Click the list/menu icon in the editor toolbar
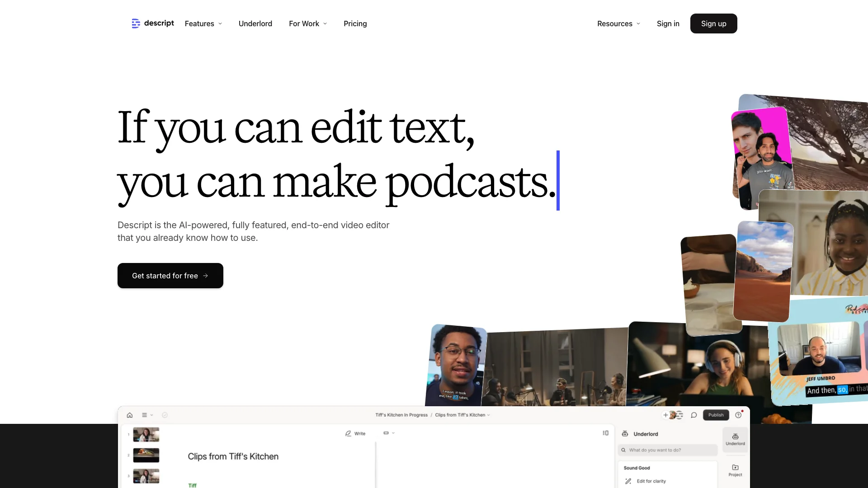This screenshot has height=488, width=868. click(x=146, y=415)
